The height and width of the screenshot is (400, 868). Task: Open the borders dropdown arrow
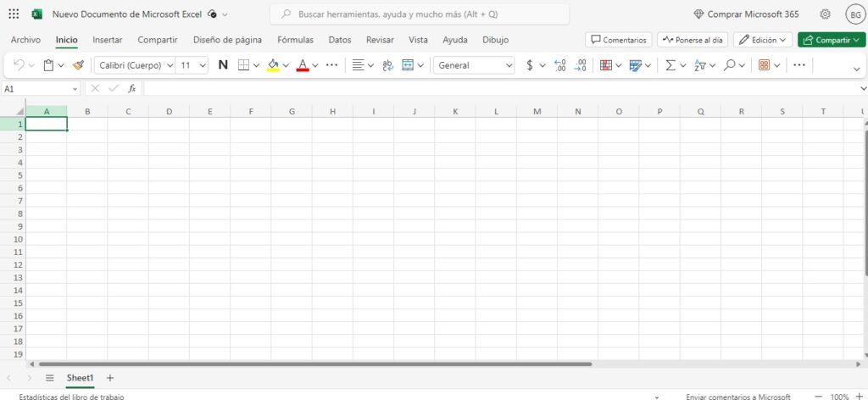click(x=256, y=65)
